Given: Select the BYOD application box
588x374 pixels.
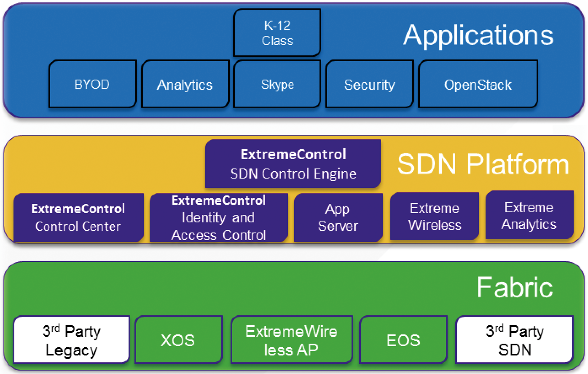Looking at the screenshot, I should tap(92, 84).
